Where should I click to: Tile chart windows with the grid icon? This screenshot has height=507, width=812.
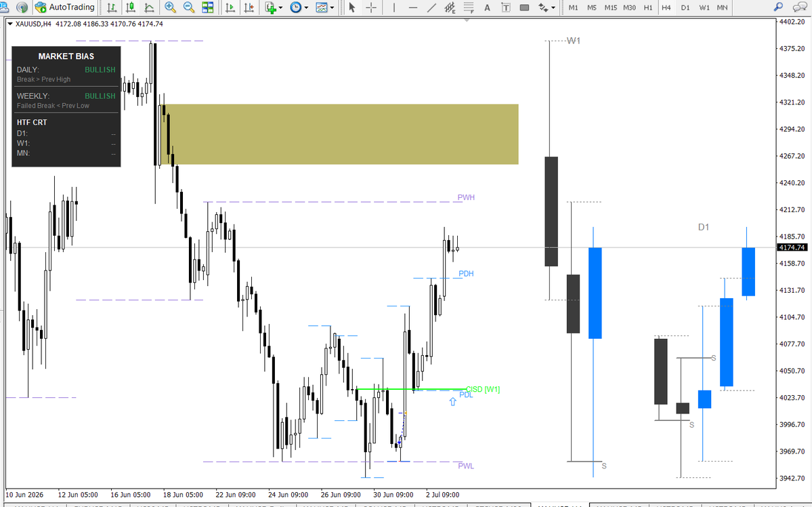tap(208, 7)
